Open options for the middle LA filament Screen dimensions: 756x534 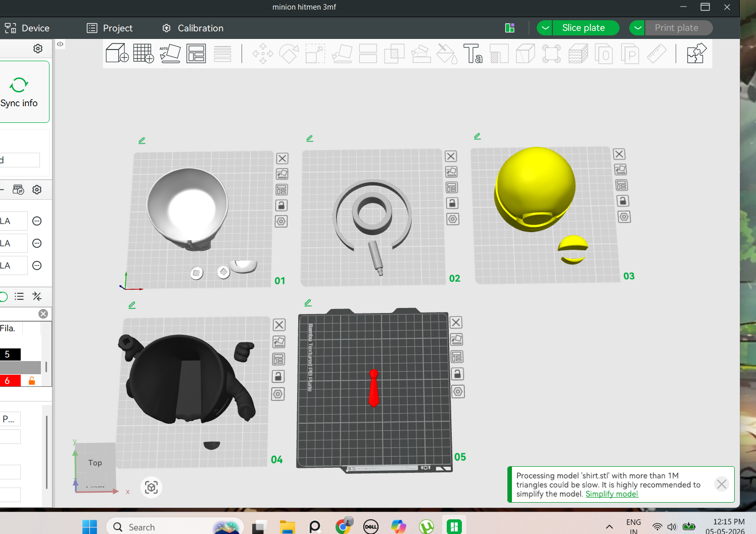click(37, 243)
